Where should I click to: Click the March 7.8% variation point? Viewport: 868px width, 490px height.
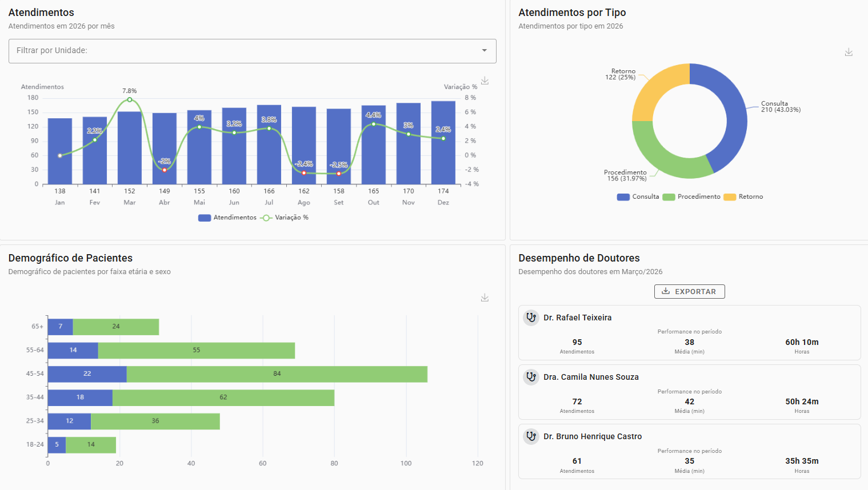tap(130, 100)
